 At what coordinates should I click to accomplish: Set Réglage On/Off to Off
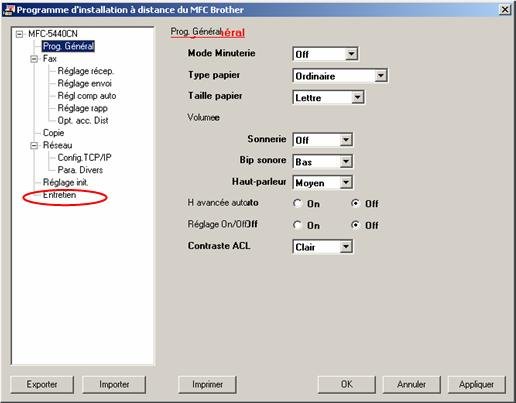coord(355,225)
